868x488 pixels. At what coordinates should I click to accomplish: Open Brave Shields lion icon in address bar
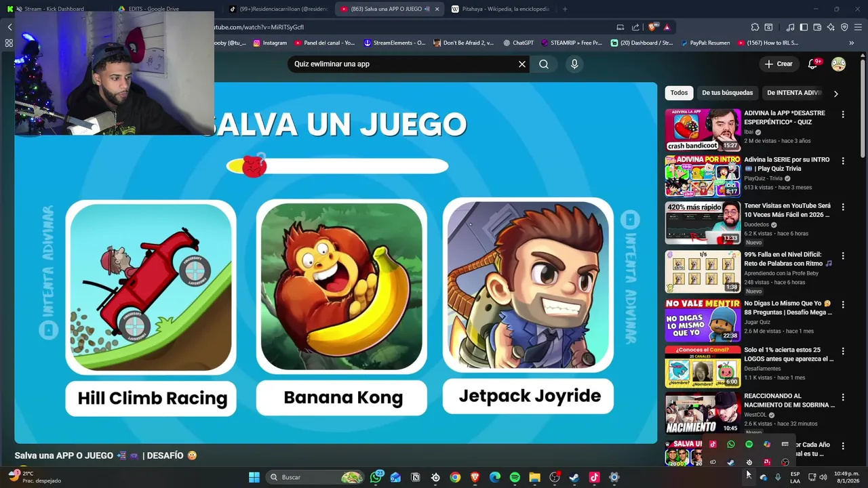(653, 27)
